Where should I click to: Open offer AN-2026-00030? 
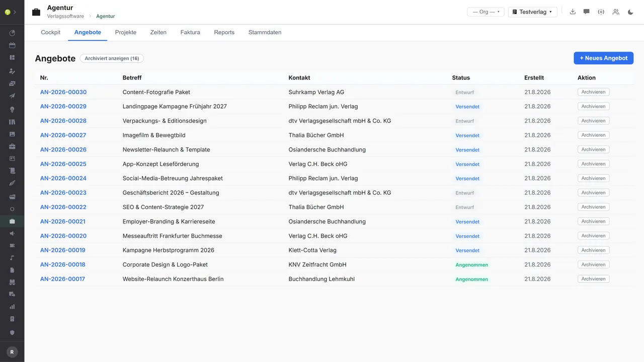pos(63,92)
